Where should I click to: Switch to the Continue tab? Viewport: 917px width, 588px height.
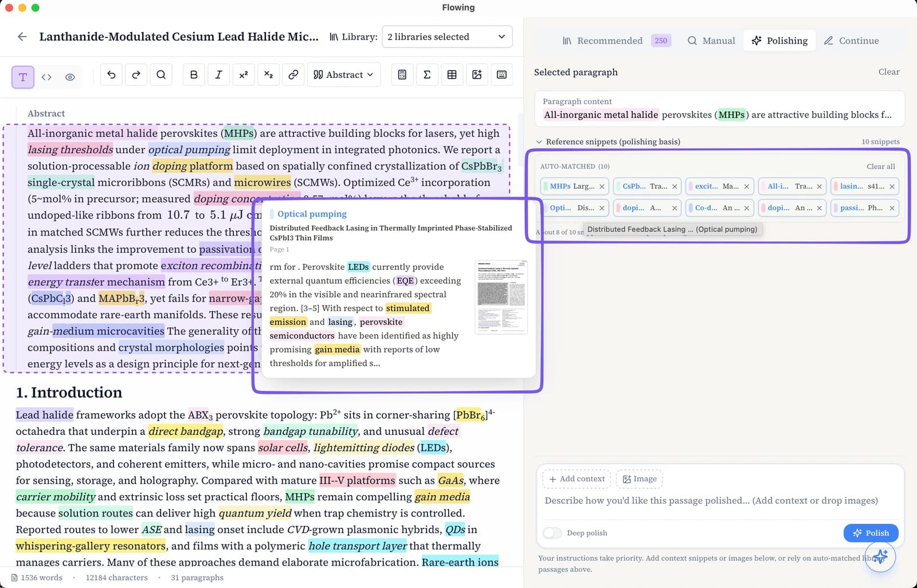tap(851, 41)
